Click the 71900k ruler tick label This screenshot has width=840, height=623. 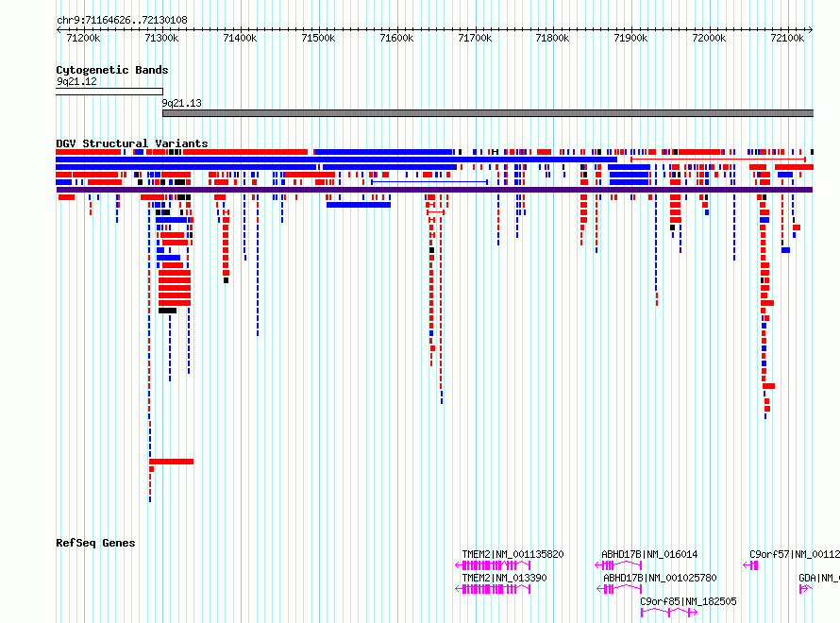630,38
